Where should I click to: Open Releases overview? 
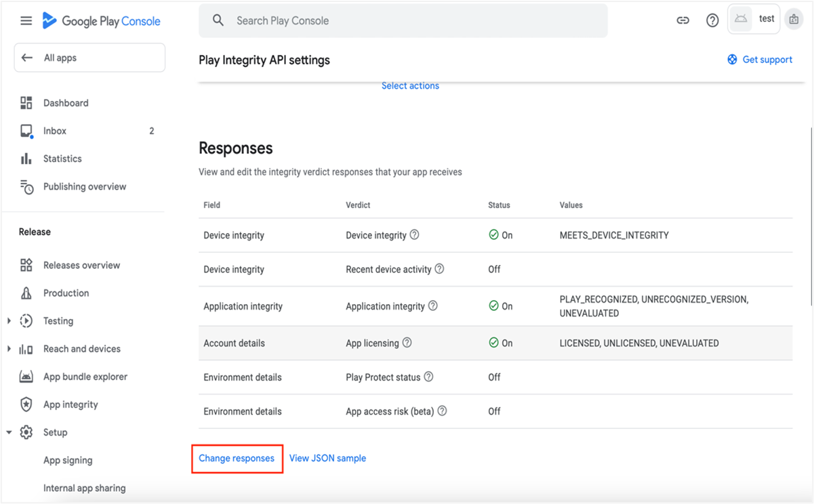81,265
